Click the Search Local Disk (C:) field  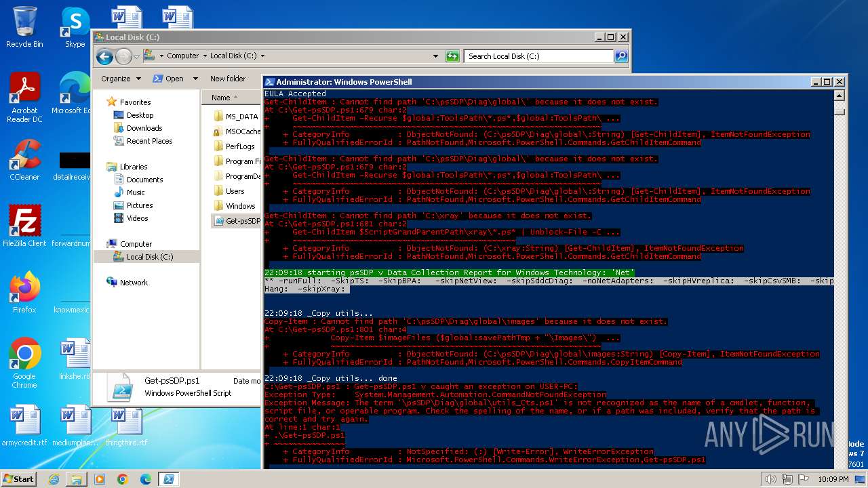tap(540, 56)
